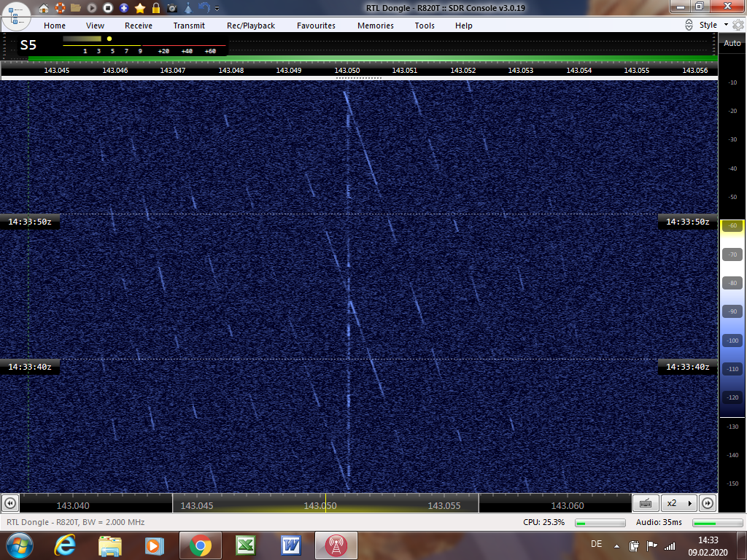Click the blue undo arrow icon
Viewport: 747px width, 560px height.
204,8
